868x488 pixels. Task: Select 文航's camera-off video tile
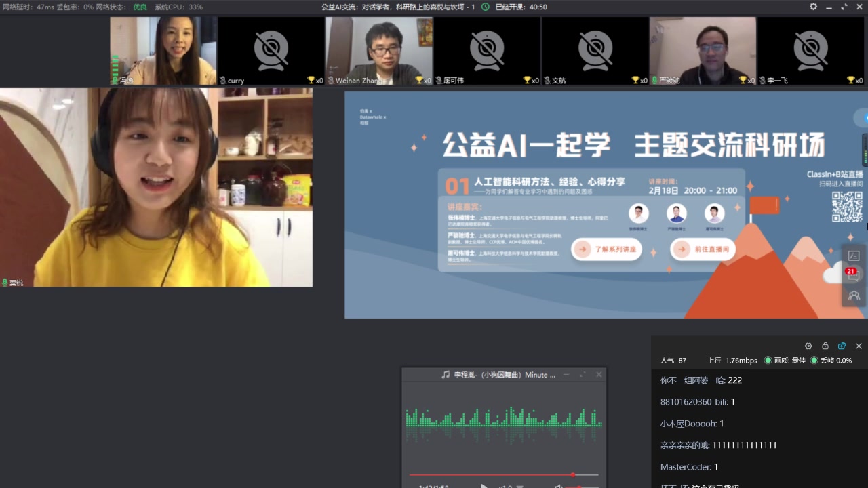coord(595,51)
